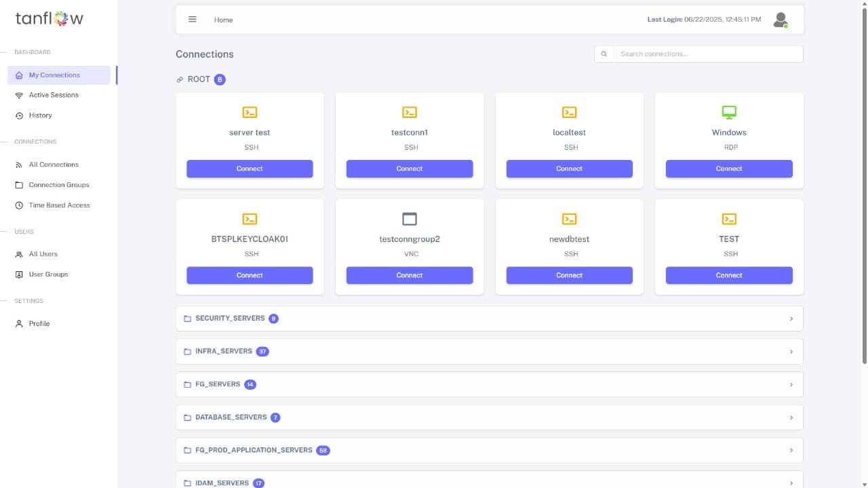
Task: Click the newdbtest terminal icon
Action: tap(570, 219)
